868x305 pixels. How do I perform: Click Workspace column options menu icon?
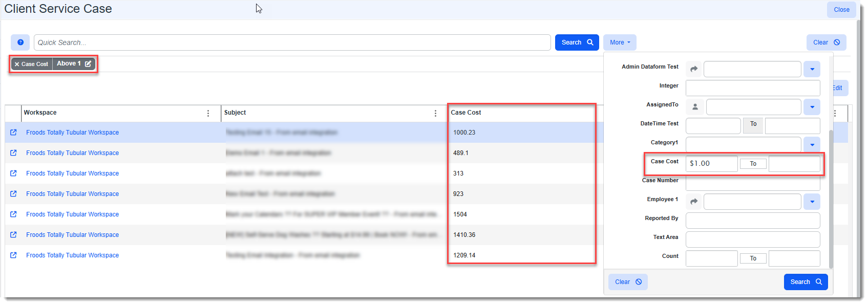(x=208, y=113)
